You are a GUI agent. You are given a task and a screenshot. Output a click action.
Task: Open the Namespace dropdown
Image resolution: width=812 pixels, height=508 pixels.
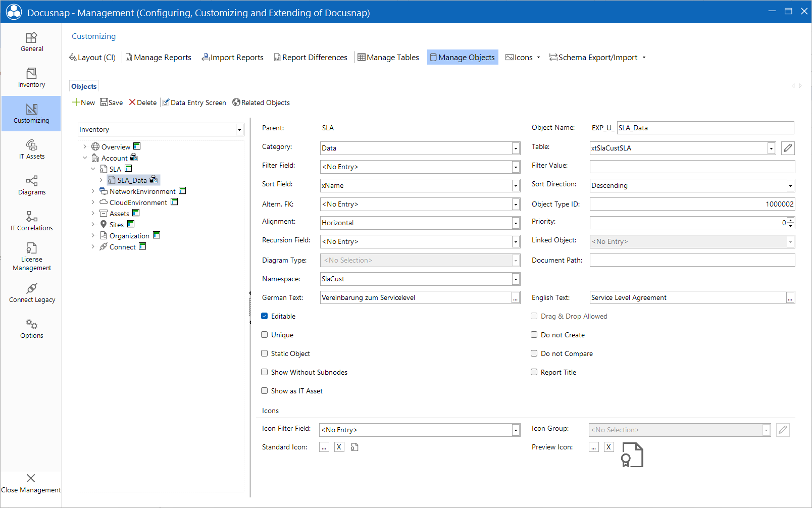click(x=516, y=279)
